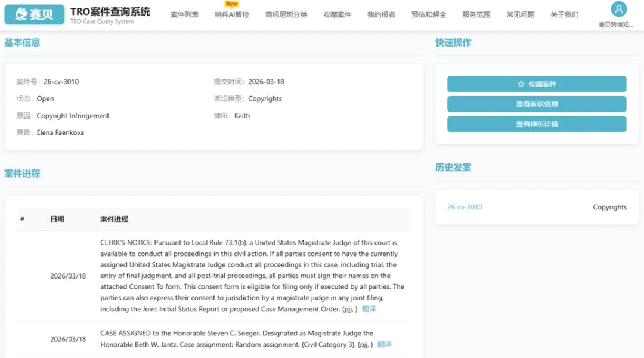Click the 赛贝 logo
Viewport: 644px width, 358px height.
coord(35,14)
